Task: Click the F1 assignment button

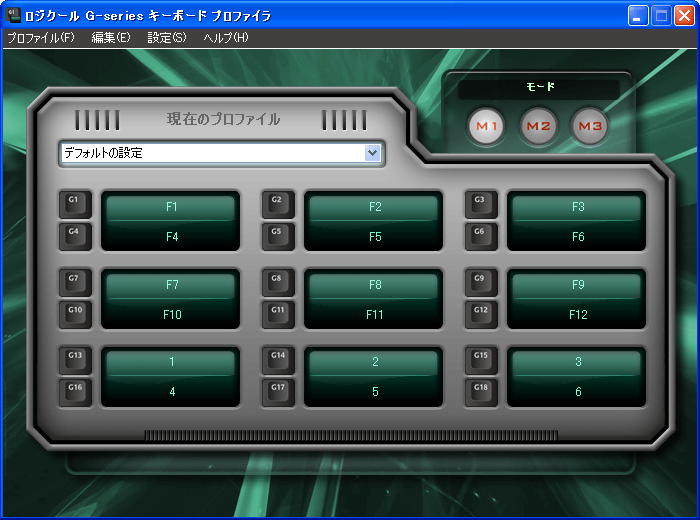Action: tap(171, 207)
